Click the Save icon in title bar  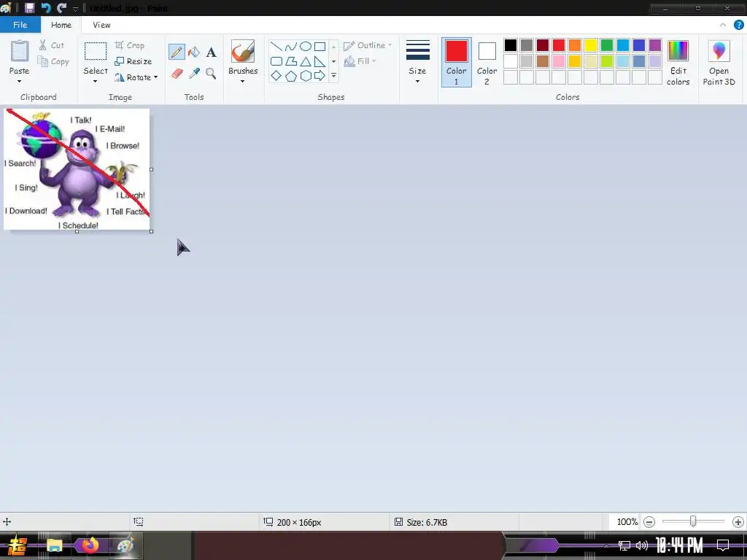29,8
